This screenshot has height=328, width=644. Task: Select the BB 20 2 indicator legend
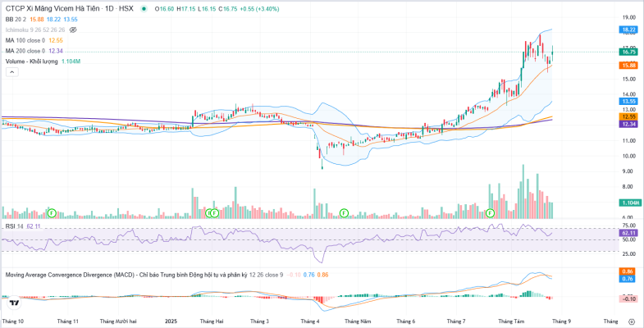coord(16,20)
